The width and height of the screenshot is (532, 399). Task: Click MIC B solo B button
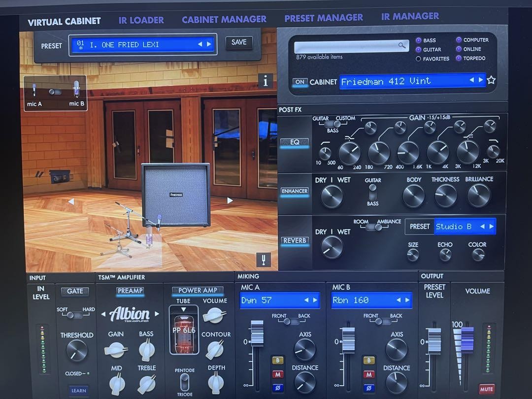click(369, 360)
